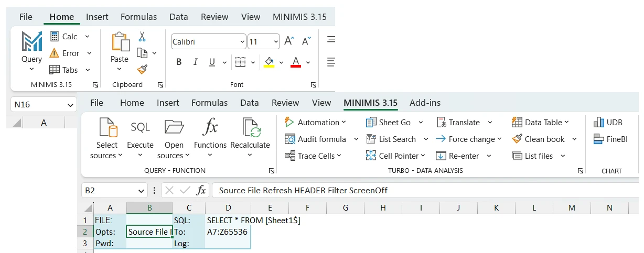Open the UDB chart tool
This screenshot has height=253, width=644.
608,123
